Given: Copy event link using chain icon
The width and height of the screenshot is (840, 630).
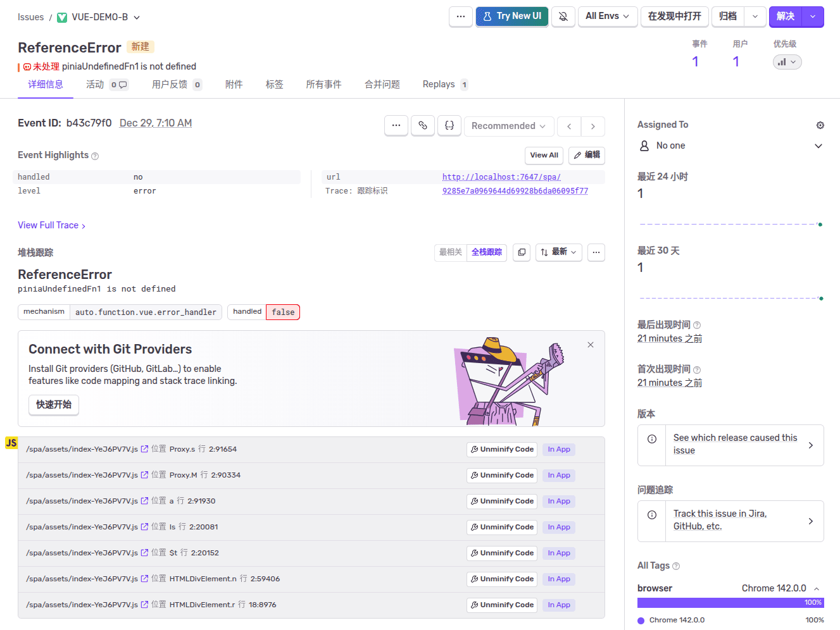Looking at the screenshot, I should click(423, 126).
